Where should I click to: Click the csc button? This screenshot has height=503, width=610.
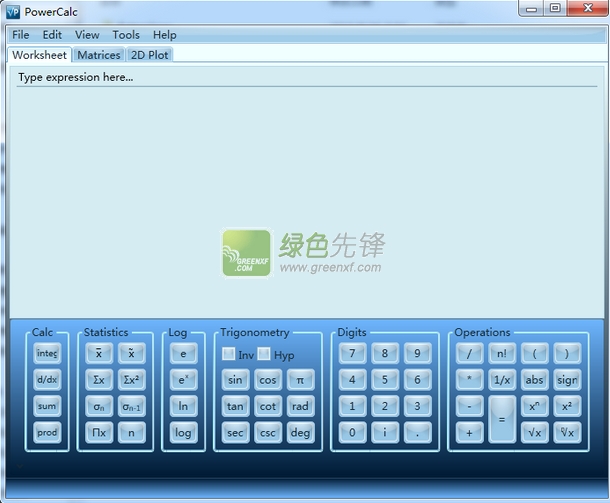268,433
